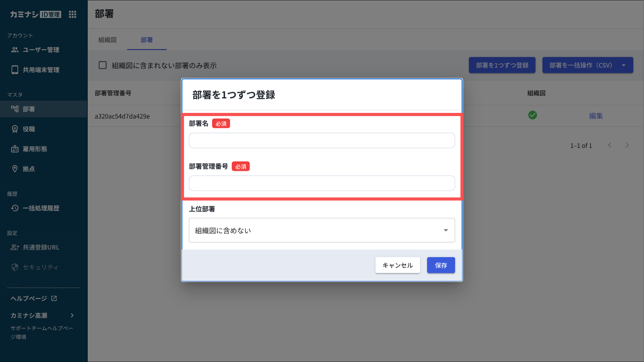Expand the カミナシ高瀬 account chevron
The height and width of the screenshot is (362, 644).
click(x=72, y=315)
